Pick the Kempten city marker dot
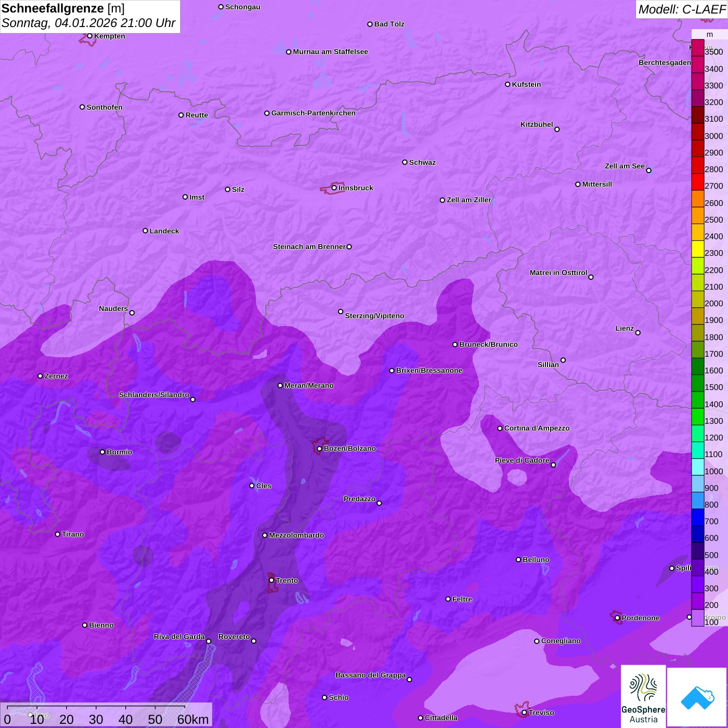Viewport: 728px width, 728px height. pos(89,36)
